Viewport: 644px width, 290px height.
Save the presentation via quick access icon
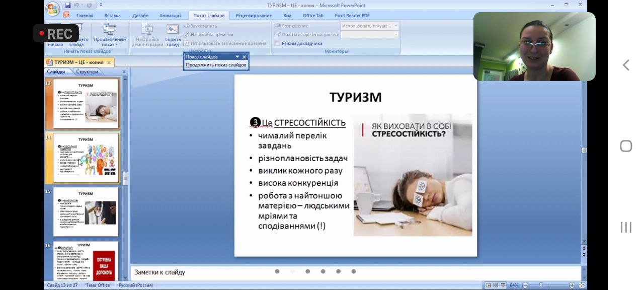(x=68, y=5)
